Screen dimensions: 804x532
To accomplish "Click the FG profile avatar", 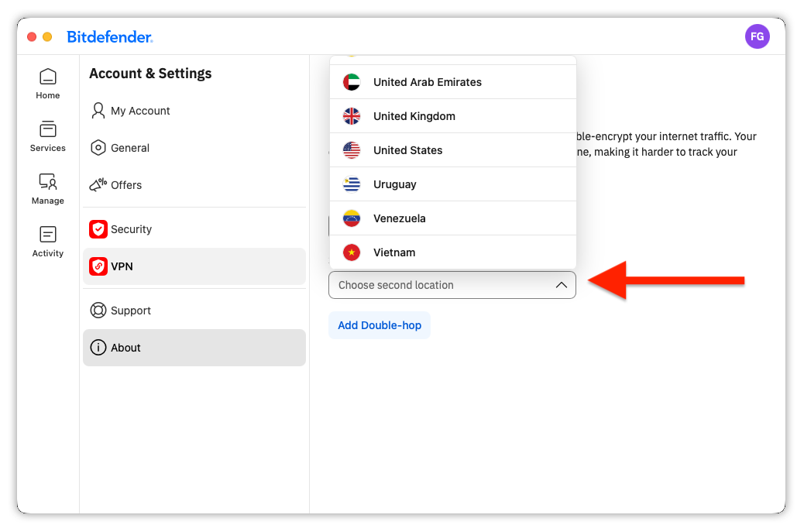I will (x=757, y=36).
